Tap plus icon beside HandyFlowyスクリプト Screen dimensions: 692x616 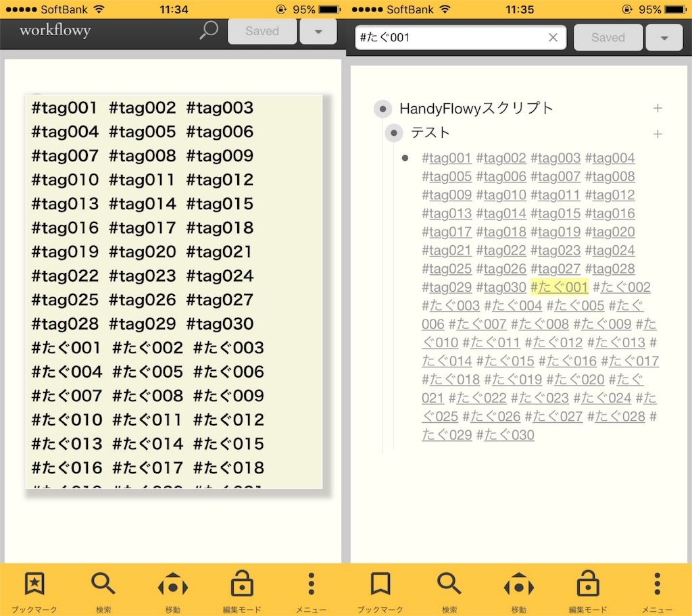[x=658, y=108]
